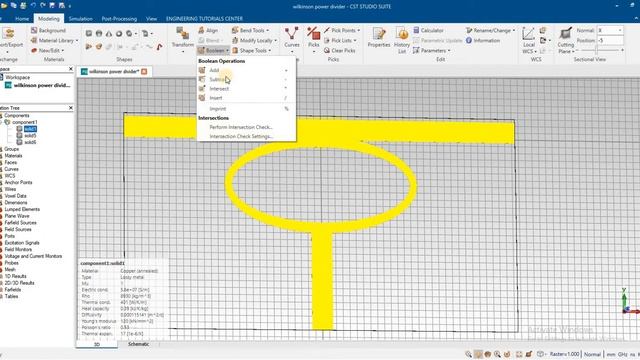The image size is (640, 360).
Task: Open the Modify Locally dropdown
Action: coord(254,40)
